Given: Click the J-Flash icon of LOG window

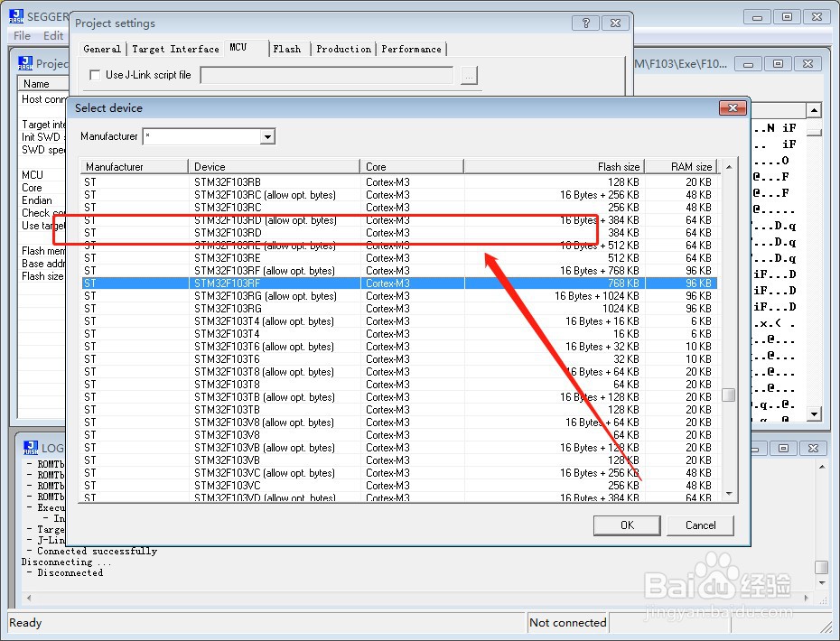Looking at the screenshot, I should 31,448.
